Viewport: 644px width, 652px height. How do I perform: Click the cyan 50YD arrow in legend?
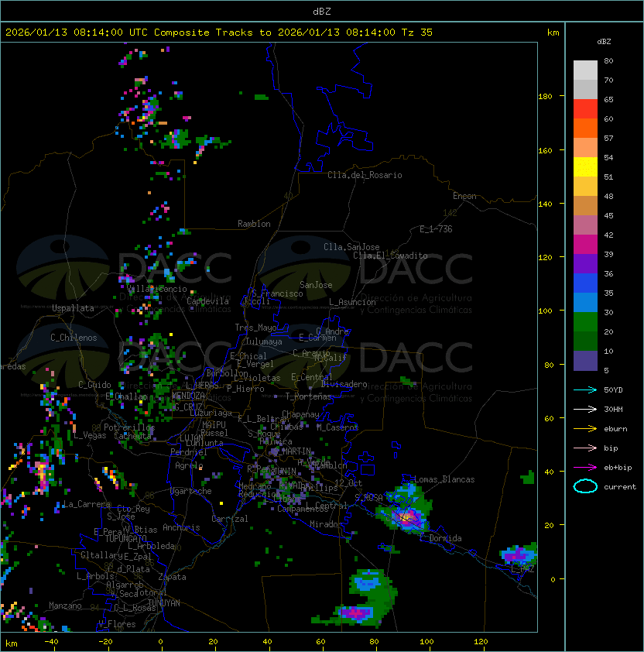point(585,389)
